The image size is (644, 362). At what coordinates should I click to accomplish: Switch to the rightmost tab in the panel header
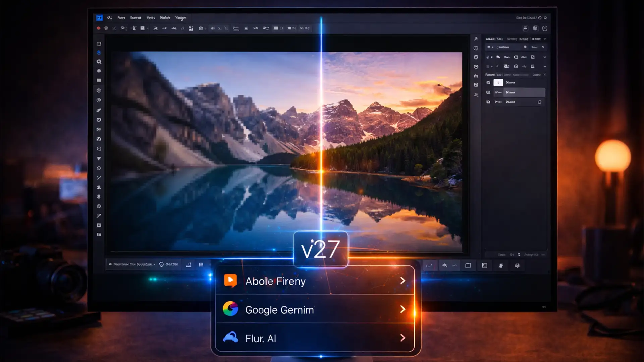coord(536,39)
